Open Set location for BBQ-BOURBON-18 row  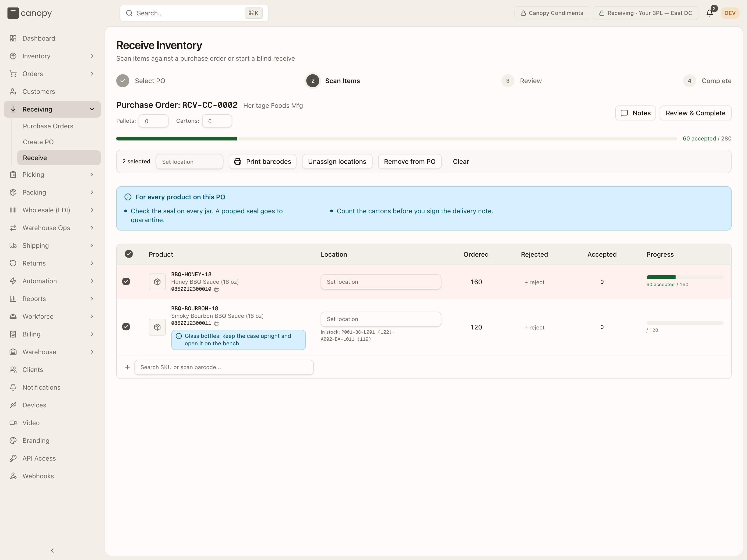coord(381,319)
